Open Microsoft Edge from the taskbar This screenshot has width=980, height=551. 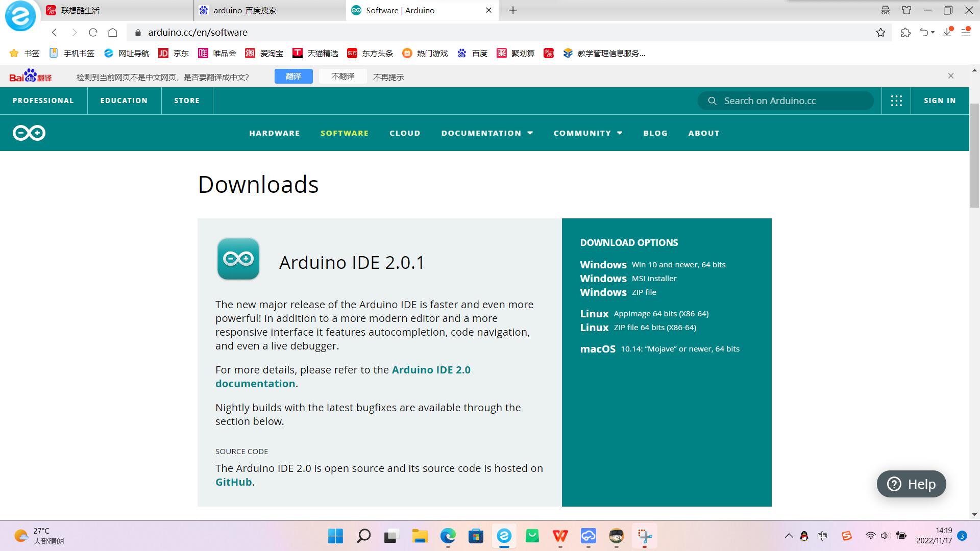[x=448, y=536]
